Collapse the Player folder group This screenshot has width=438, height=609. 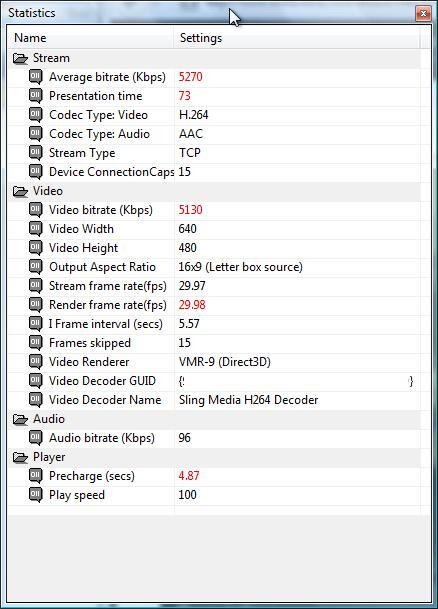20,457
